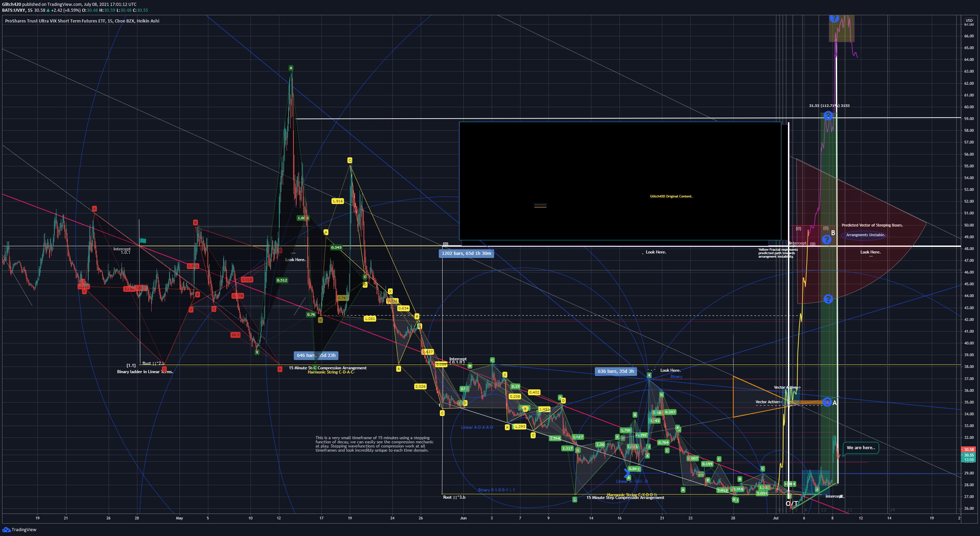Image resolution: width=980 pixels, height=536 pixels.
Task: Click the 'We are here..' callout bubble
Action: (x=861, y=448)
